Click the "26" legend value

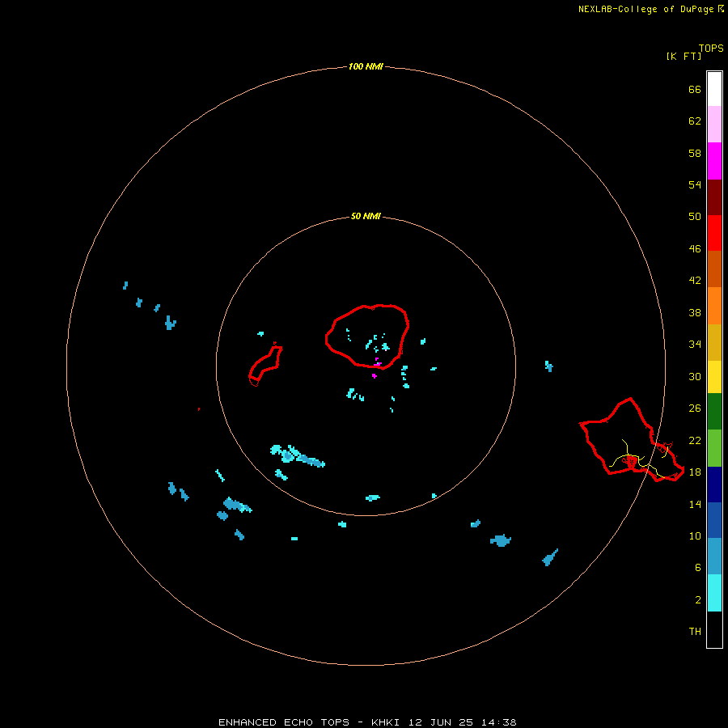pos(695,408)
